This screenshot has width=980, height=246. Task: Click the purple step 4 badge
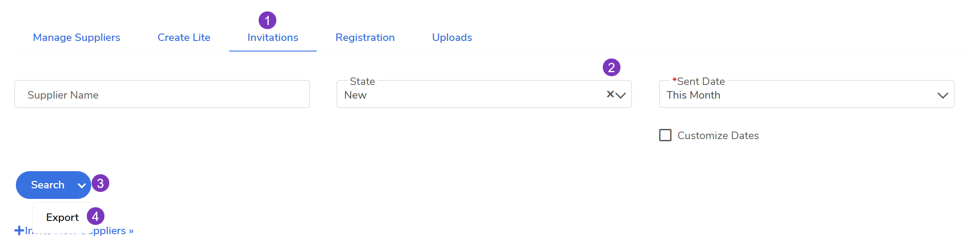(x=95, y=216)
